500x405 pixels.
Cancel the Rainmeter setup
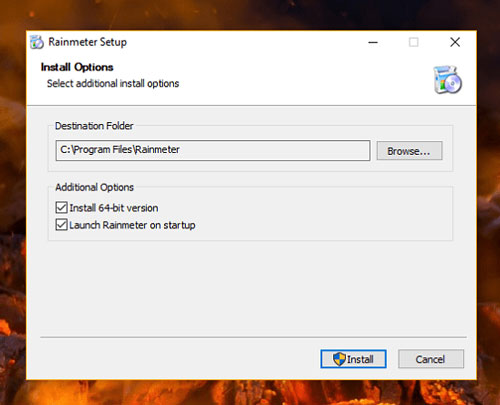[431, 359]
